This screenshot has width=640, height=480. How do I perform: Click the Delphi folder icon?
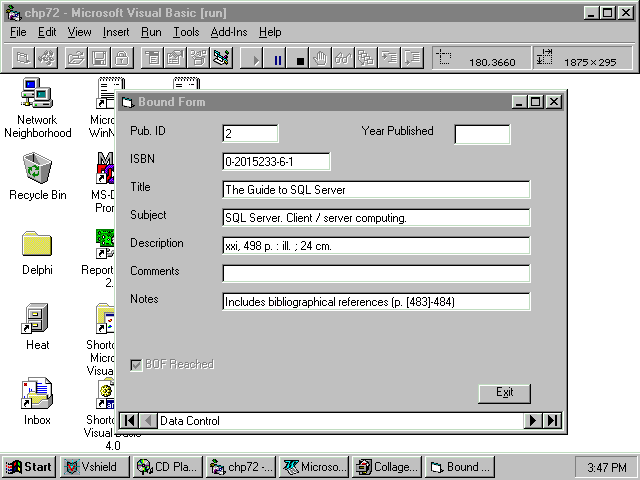point(37,244)
